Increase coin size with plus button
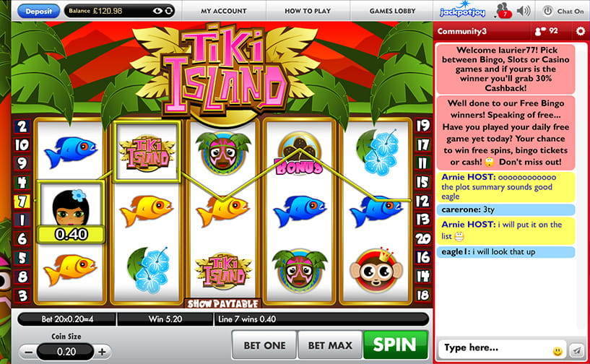 tap(102, 352)
